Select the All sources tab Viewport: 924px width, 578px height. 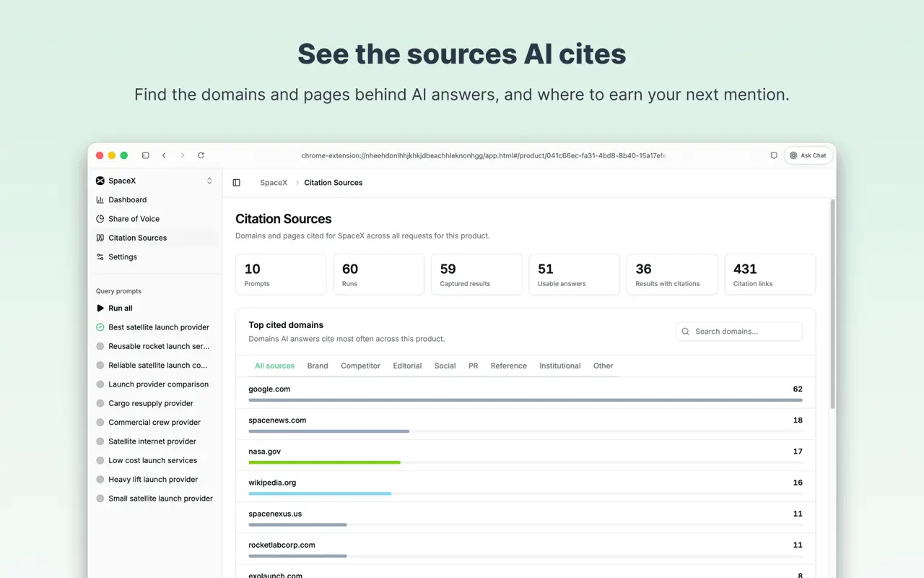[x=275, y=366]
